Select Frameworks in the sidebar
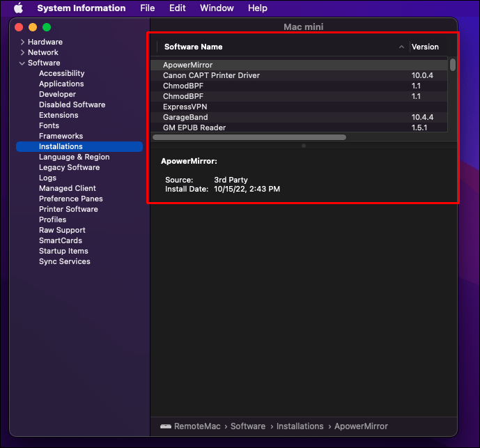Screen dimensions: 480x448 click(61, 136)
